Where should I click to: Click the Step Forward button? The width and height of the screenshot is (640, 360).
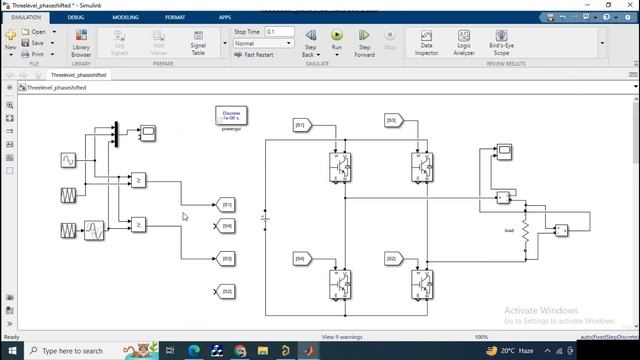click(x=364, y=43)
